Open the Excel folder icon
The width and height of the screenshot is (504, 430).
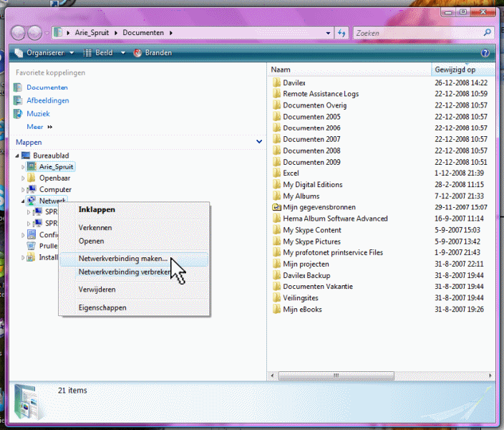click(x=277, y=173)
